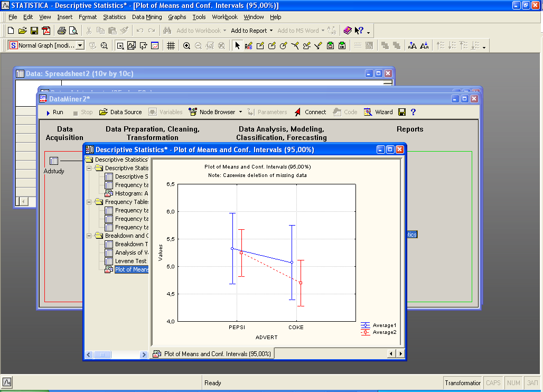Collapse the Frequency Tables folder in tree

[x=90, y=202]
